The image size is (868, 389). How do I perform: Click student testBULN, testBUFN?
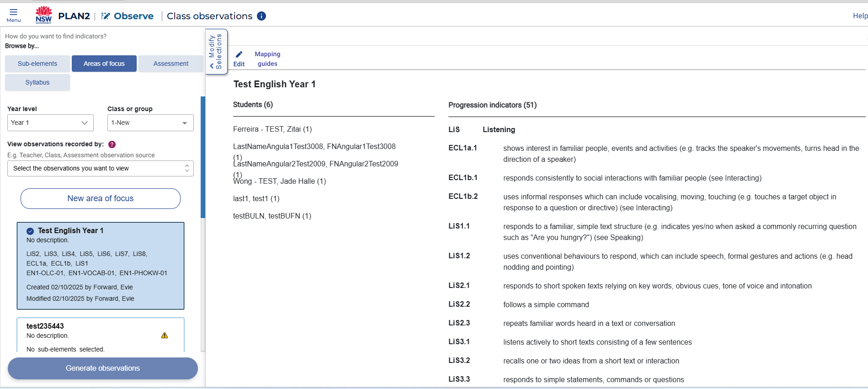tap(272, 216)
